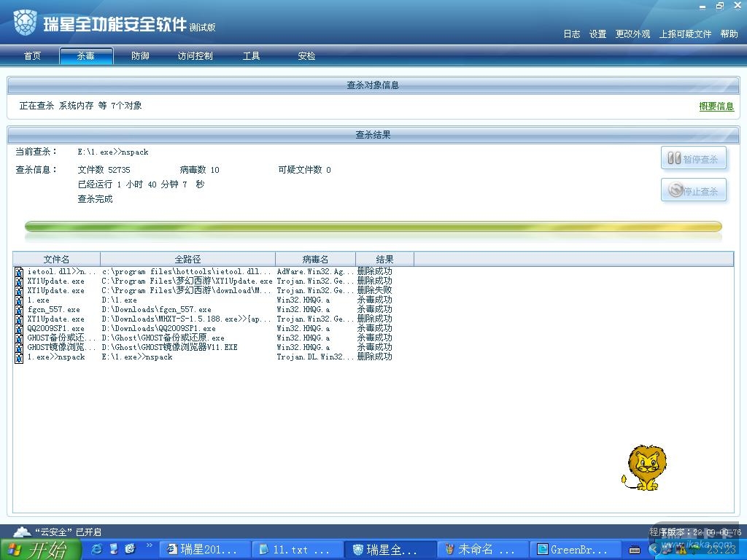Select the 安检 security check tab
747x560 pixels.
[x=306, y=56]
